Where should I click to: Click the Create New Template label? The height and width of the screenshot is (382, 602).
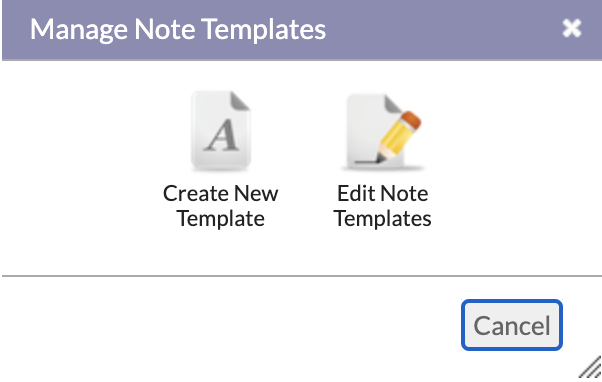click(x=220, y=206)
